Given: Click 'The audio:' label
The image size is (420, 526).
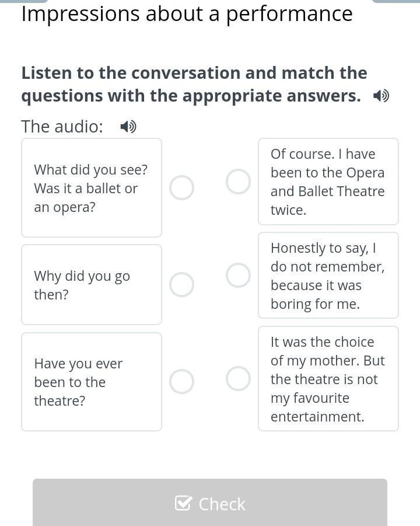Looking at the screenshot, I should click(x=62, y=127).
